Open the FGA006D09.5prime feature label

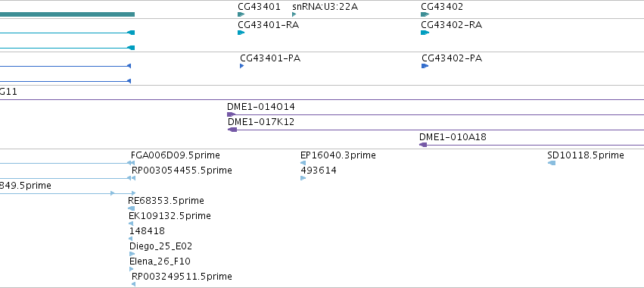(x=176, y=155)
